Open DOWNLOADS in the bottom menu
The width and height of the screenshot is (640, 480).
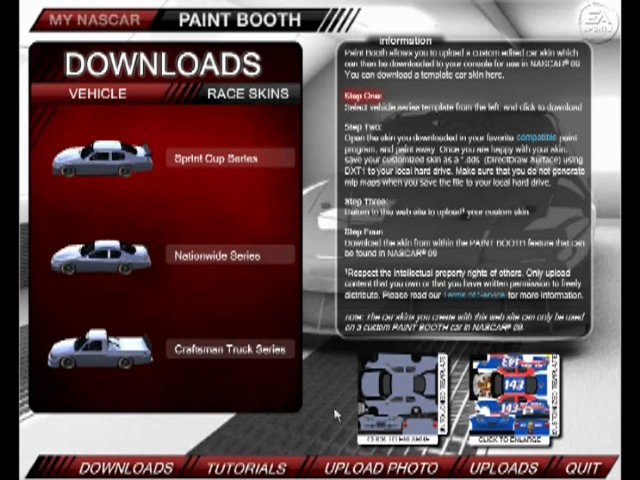[x=126, y=468]
